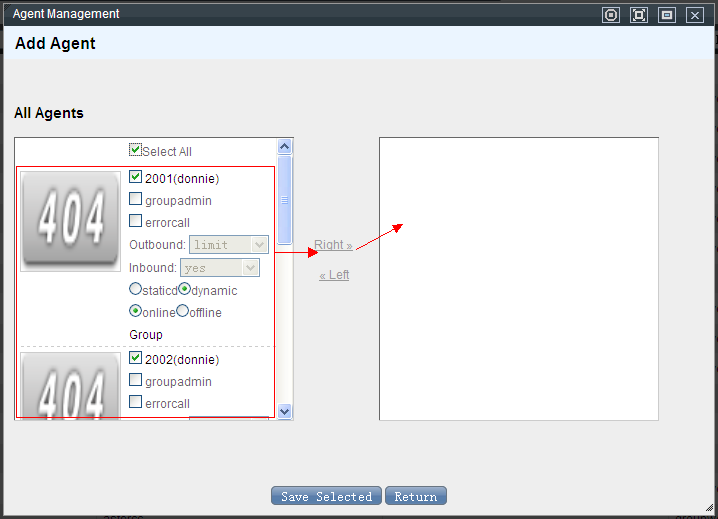The width and height of the screenshot is (718, 519).
Task: Select the offline radio option
Action: 183,311
